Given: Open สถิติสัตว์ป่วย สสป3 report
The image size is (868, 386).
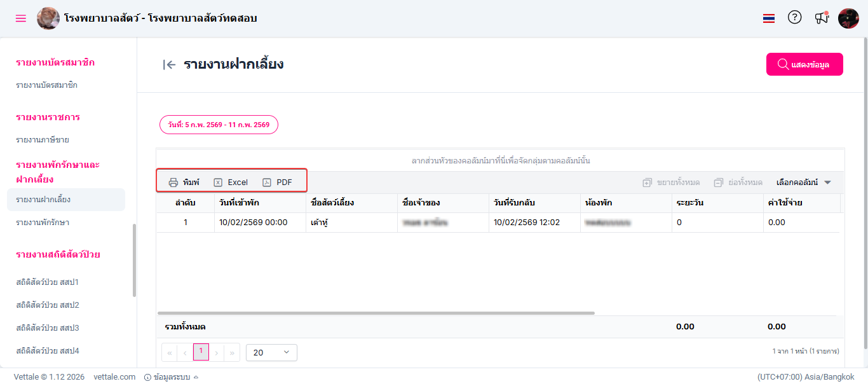Looking at the screenshot, I should click(48, 328).
